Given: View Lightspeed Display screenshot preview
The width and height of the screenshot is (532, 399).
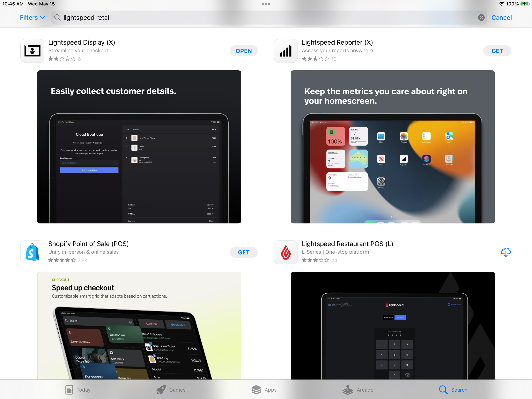Looking at the screenshot, I should click(x=139, y=147).
